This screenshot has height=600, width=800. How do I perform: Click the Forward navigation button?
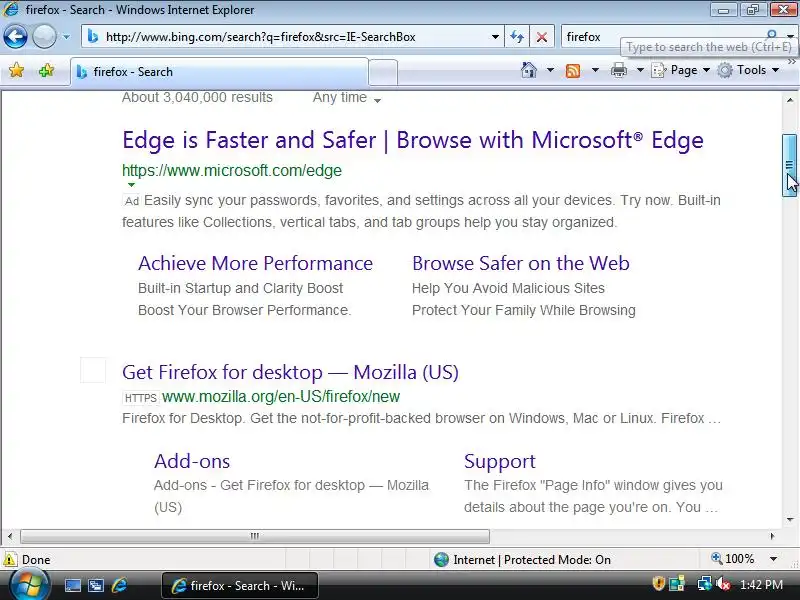click(44, 37)
